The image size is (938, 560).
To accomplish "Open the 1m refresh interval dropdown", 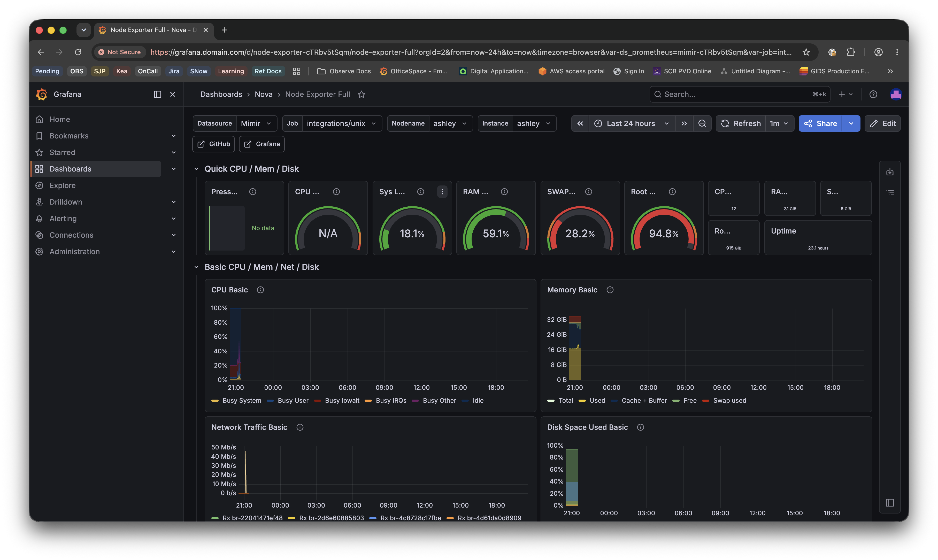I will click(779, 123).
